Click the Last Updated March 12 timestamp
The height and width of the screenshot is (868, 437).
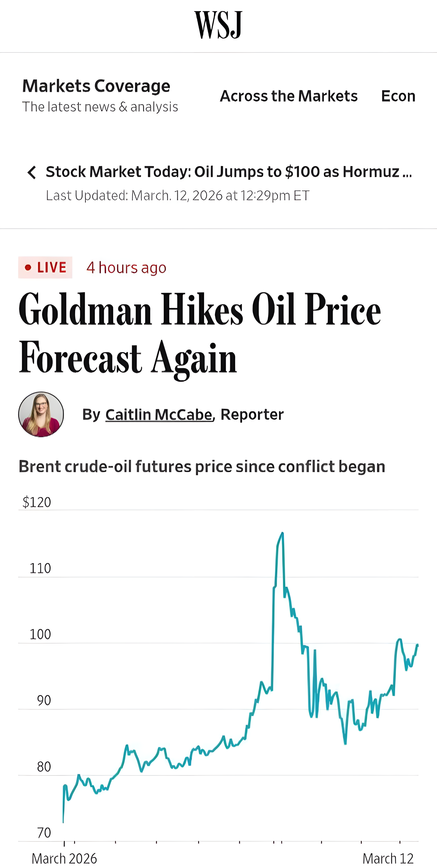tap(177, 195)
